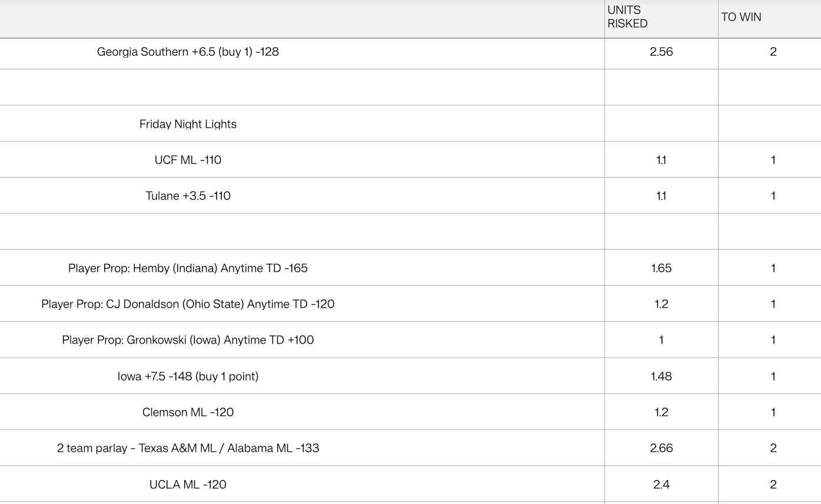Select the 2.66 units risked cell
This screenshot has height=504, width=821.
coord(661,448)
